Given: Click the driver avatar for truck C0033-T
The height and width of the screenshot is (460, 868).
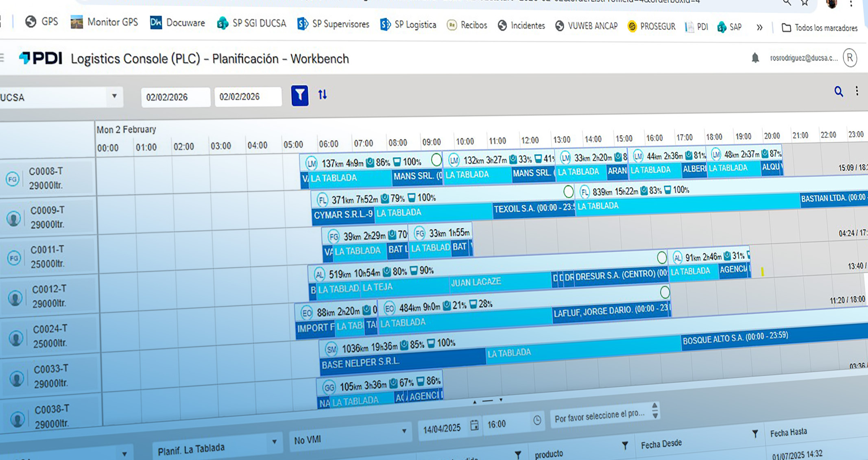Looking at the screenshot, I should [x=17, y=378].
